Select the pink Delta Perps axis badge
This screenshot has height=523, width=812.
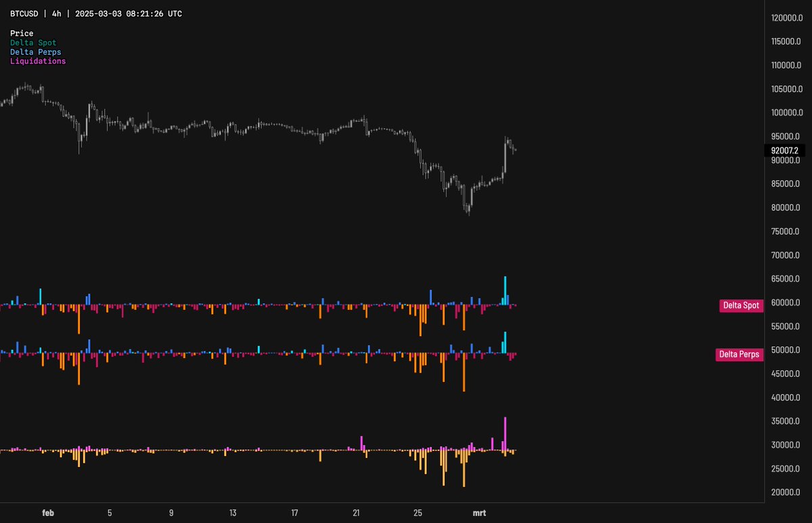point(739,354)
